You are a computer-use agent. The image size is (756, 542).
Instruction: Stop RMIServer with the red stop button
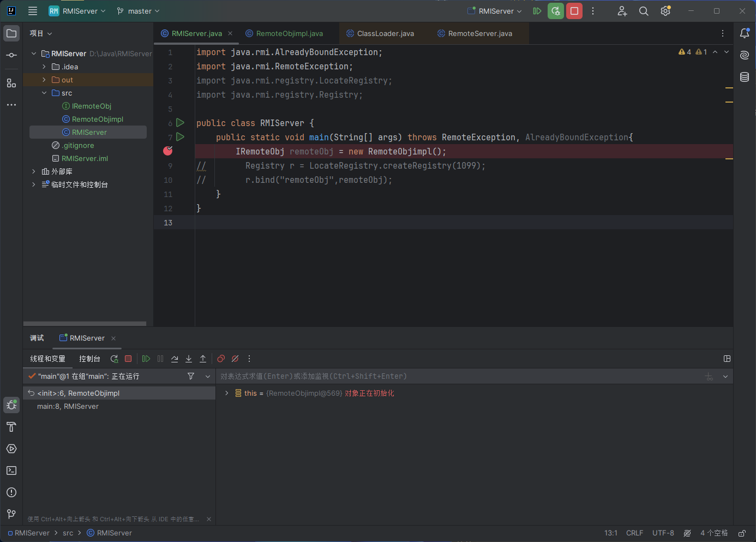(x=574, y=11)
